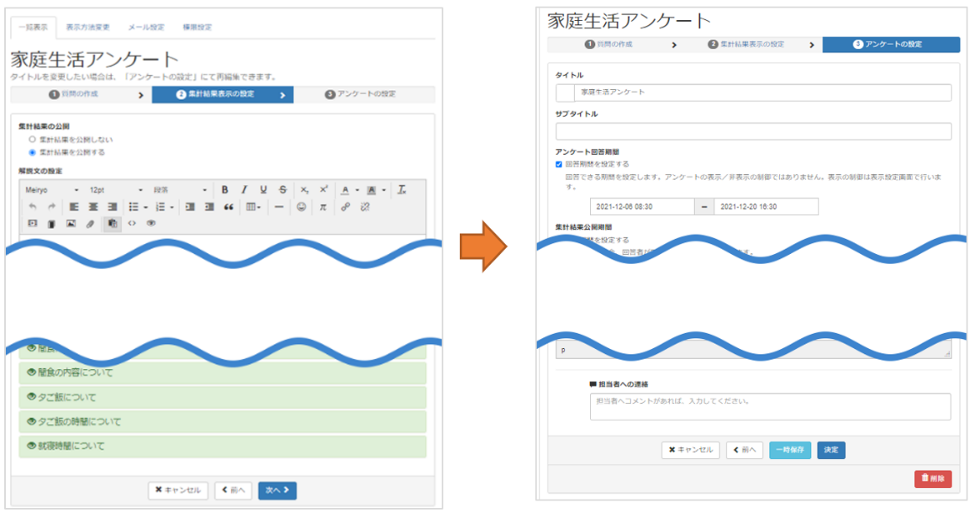Image resolution: width=980 pixels, height=513 pixels.
Task: Insert an emoticon via the smiley icon
Action: pos(301,207)
